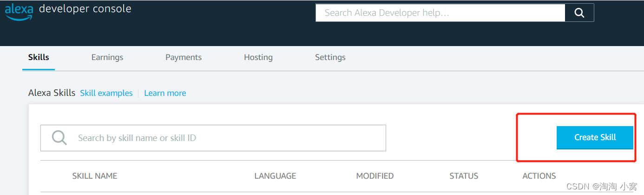Switch to the Earnings tab
Image resolution: width=644 pixels, height=195 pixels.
107,57
